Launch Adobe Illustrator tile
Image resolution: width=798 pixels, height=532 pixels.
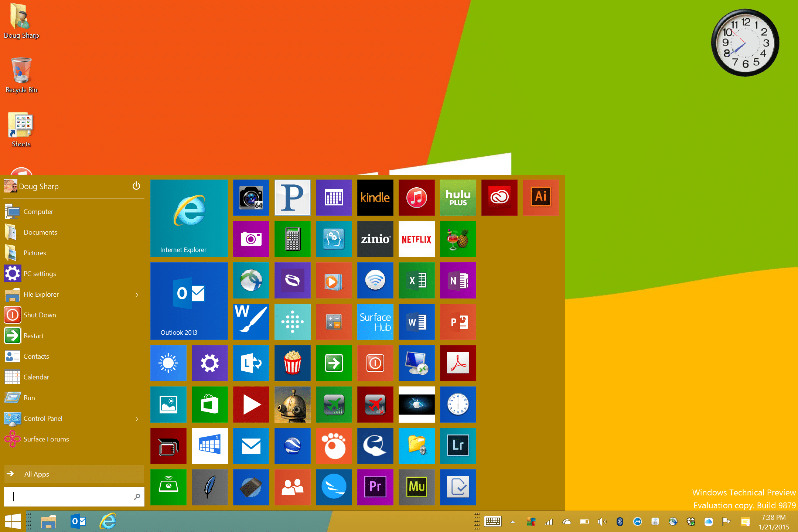pos(540,198)
